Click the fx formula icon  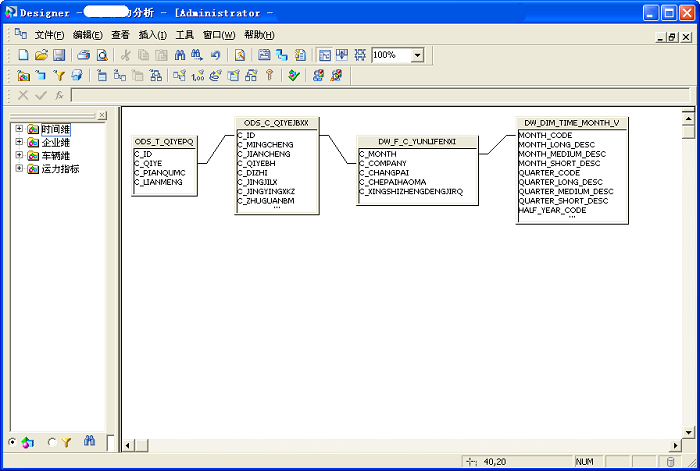(x=59, y=95)
